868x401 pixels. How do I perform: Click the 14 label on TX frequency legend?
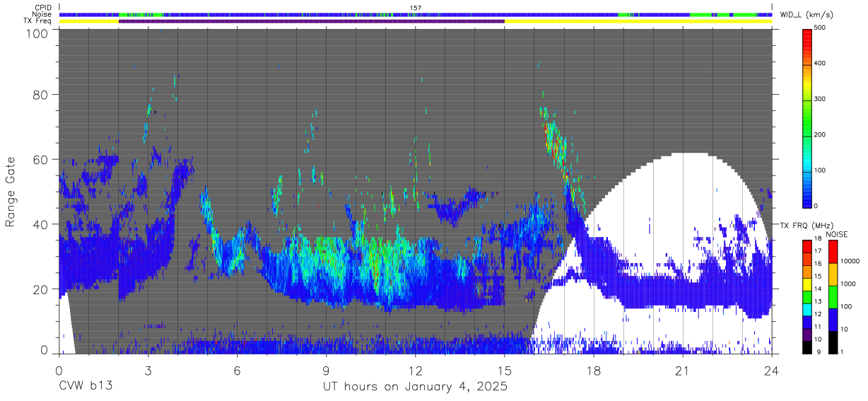point(818,289)
